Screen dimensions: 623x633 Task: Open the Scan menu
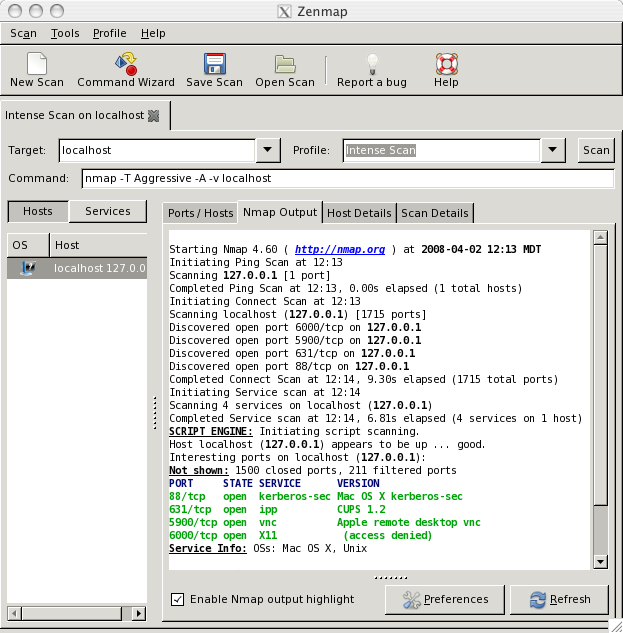[23, 33]
